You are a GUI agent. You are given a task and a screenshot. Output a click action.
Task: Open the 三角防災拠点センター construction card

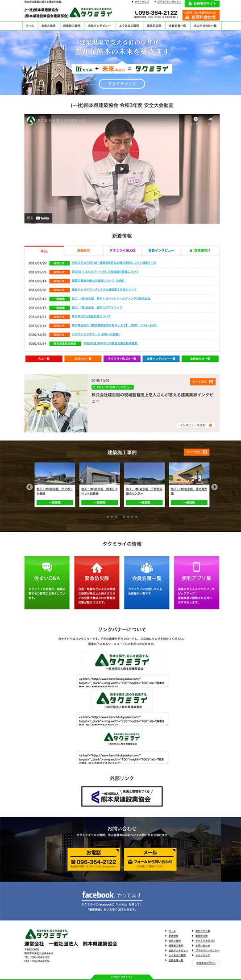point(144,484)
